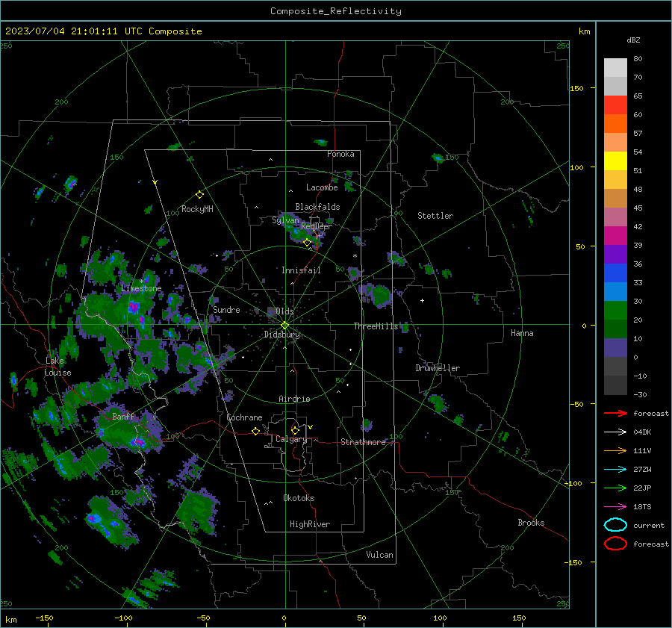Select the green 30 dBZ color swatch
Viewport: 672px width, 628px height.
[x=615, y=311]
